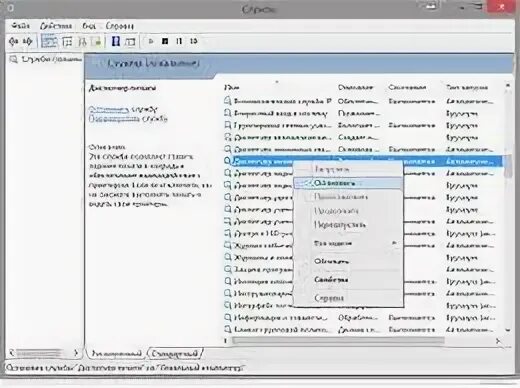Open the Действие menu
The width and height of the screenshot is (520, 388).
coord(56,26)
